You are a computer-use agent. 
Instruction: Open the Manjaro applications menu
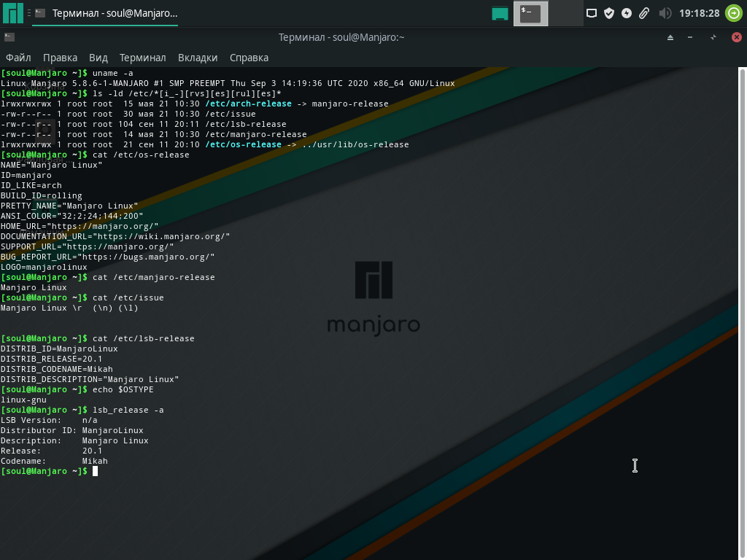[13, 13]
